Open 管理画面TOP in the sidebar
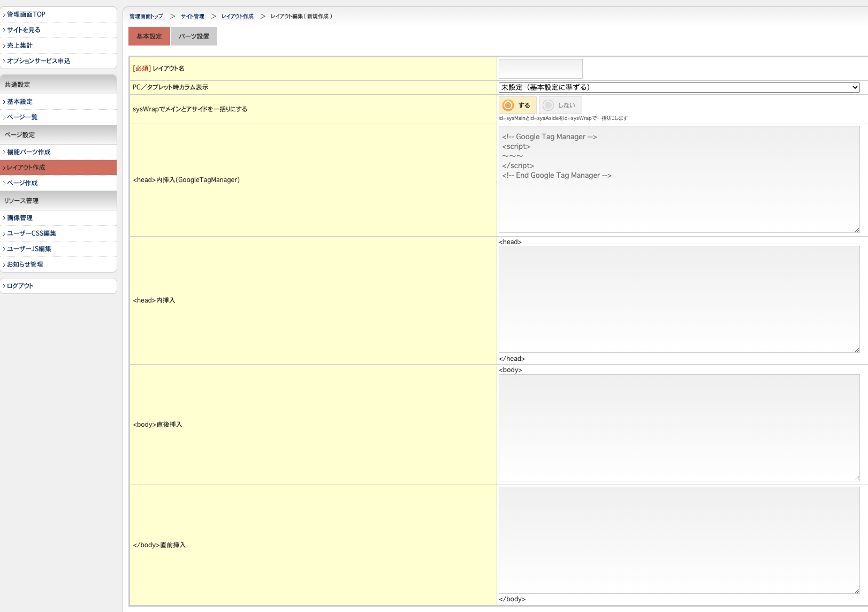This screenshot has width=868, height=612. pos(26,14)
